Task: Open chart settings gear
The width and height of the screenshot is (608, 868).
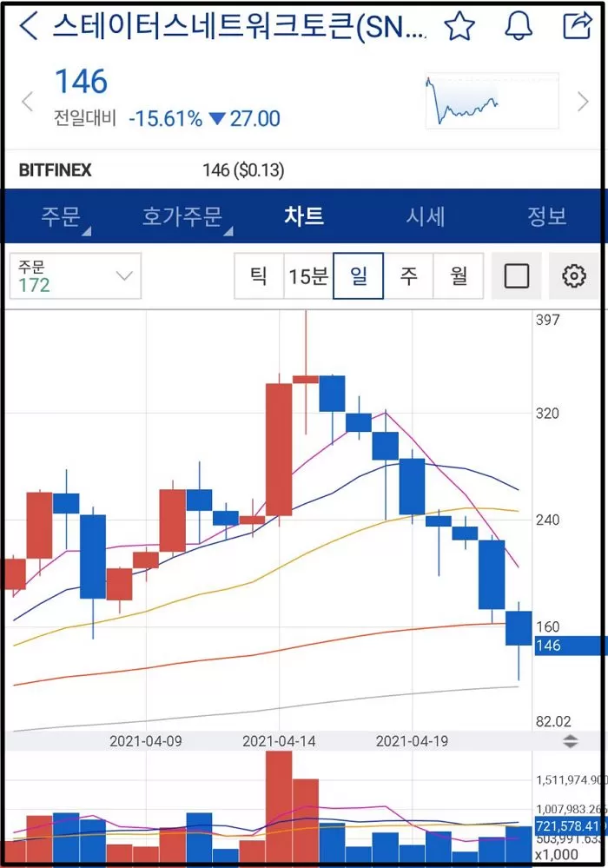Action: pos(574,275)
